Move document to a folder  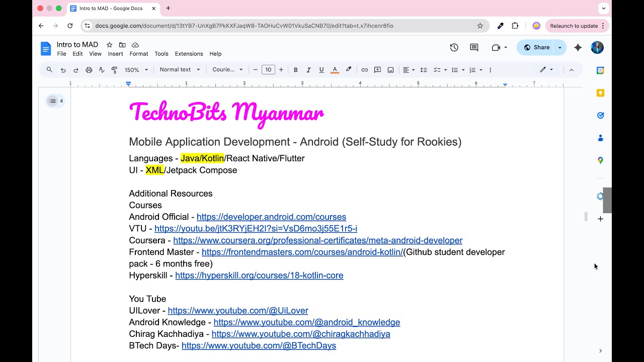122,45
